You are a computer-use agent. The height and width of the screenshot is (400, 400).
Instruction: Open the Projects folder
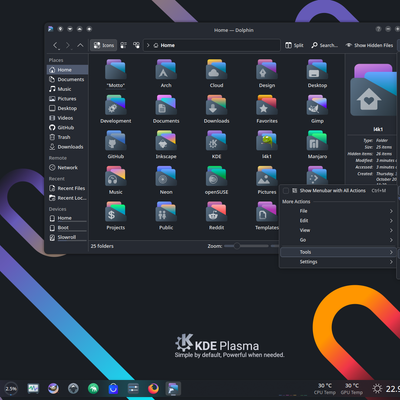116,216
